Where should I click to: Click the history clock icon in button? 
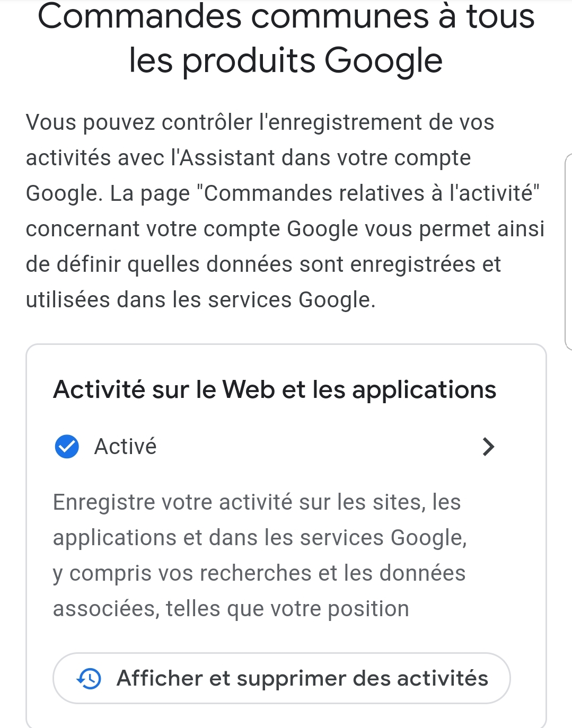point(89,678)
